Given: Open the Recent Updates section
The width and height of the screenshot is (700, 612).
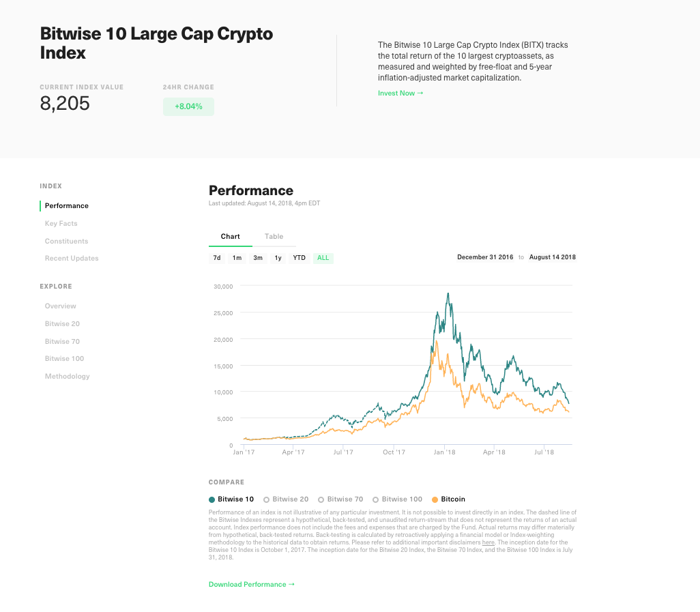Looking at the screenshot, I should pos(72,258).
